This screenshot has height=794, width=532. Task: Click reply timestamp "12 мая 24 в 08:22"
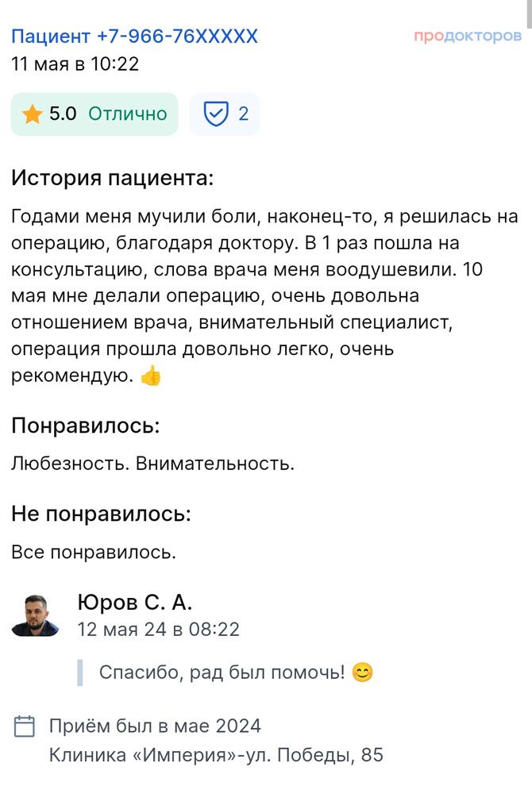click(x=158, y=630)
